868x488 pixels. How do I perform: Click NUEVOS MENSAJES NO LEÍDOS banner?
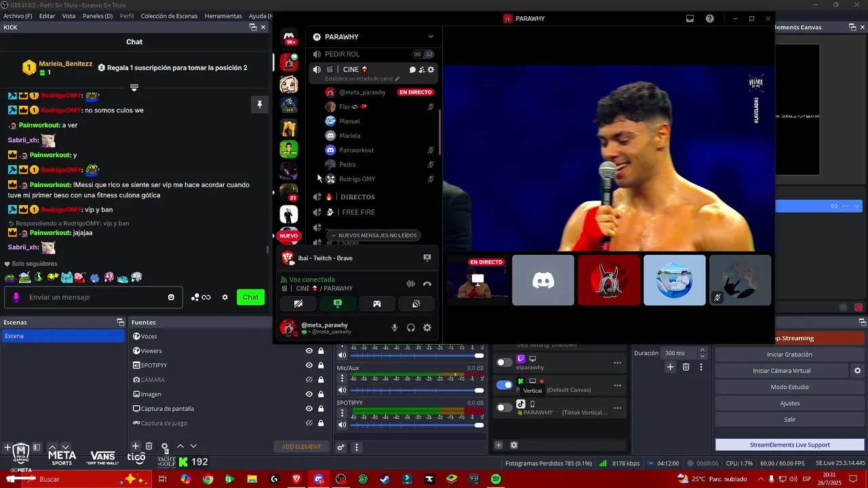pos(373,235)
